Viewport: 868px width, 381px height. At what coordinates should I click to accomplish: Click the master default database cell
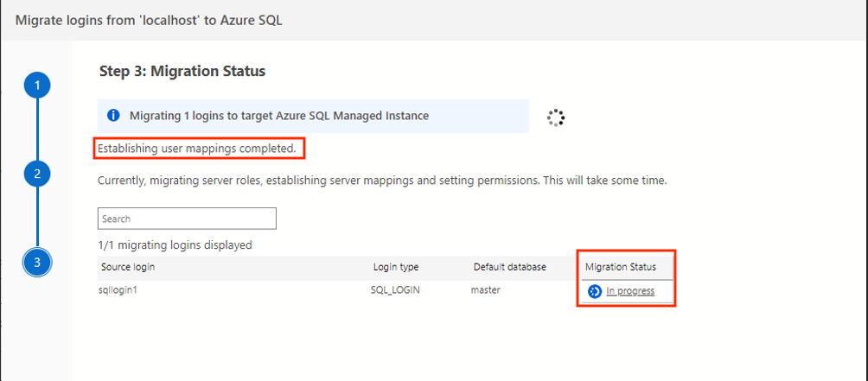pyautogui.click(x=486, y=289)
